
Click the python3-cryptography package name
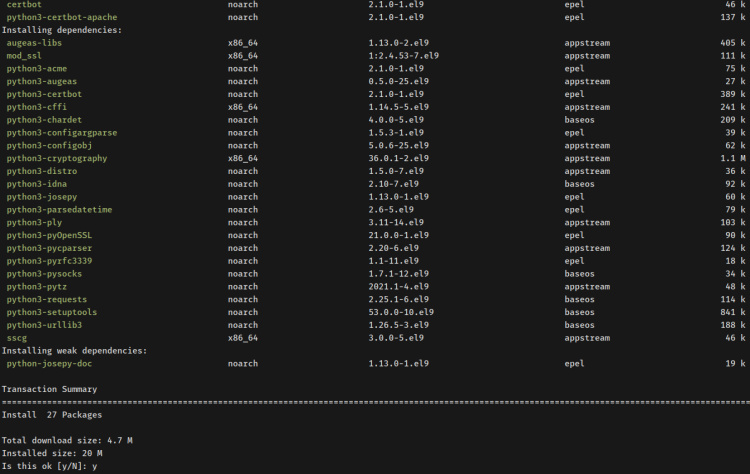(56, 158)
